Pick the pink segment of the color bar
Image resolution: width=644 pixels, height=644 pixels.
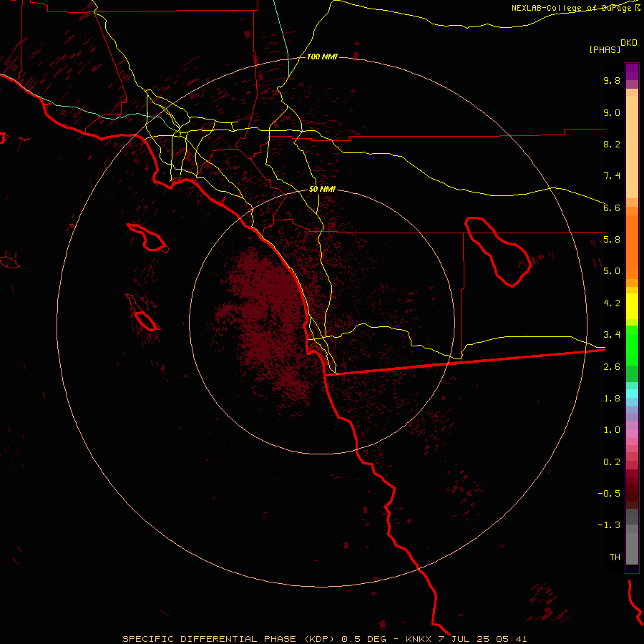point(632,434)
